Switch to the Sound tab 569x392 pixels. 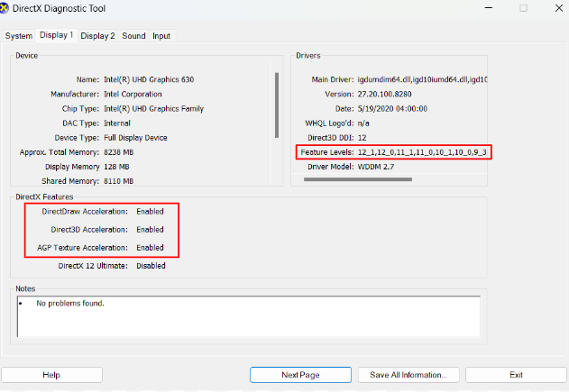(133, 36)
